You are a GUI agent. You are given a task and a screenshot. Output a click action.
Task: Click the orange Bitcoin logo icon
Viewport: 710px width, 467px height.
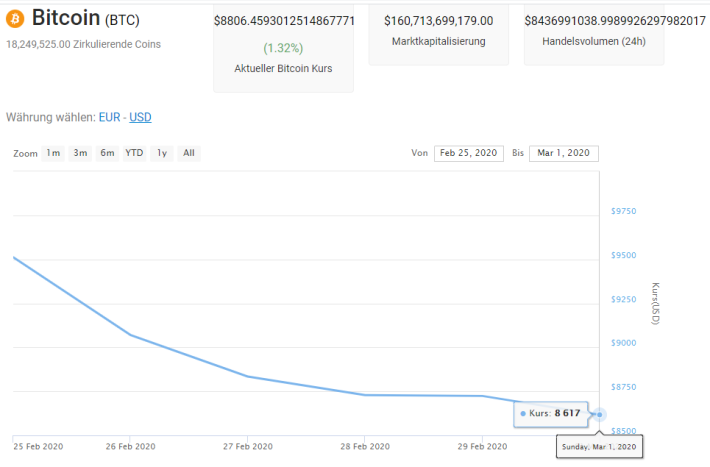click(x=15, y=19)
